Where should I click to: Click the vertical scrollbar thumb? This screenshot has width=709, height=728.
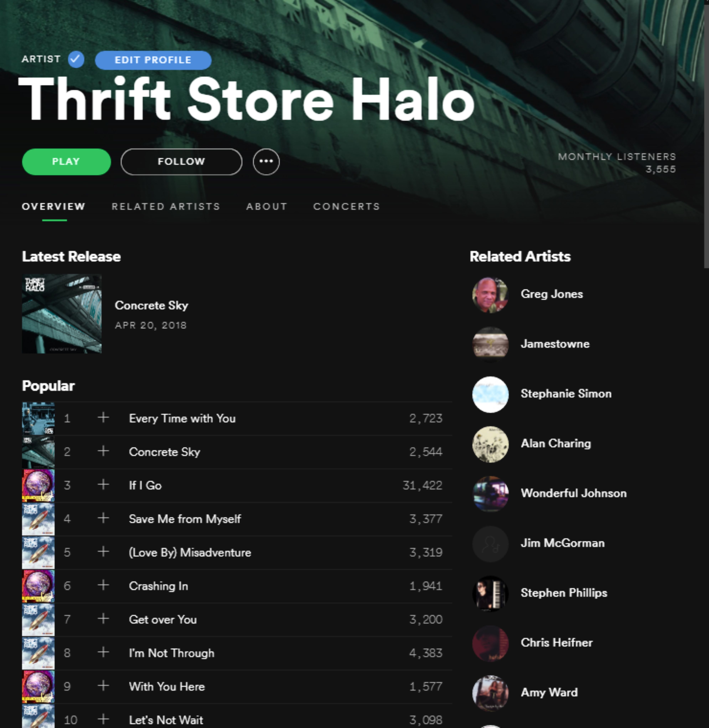tap(706, 134)
